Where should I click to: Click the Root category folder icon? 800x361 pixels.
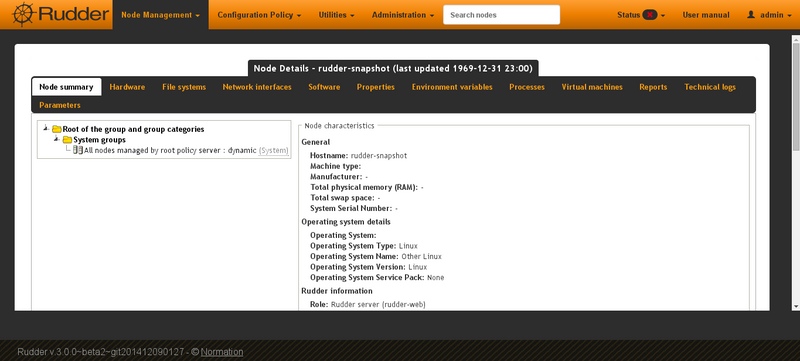[x=57, y=130]
